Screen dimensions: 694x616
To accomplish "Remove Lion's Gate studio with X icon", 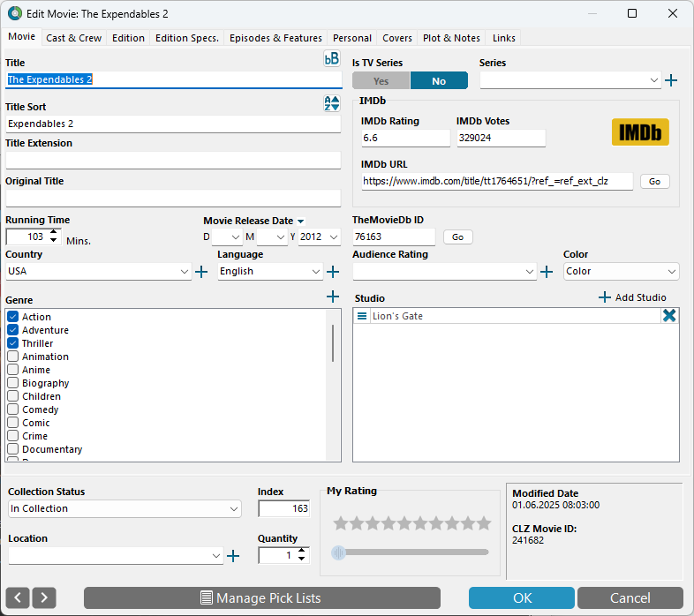I will click(x=669, y=316).
